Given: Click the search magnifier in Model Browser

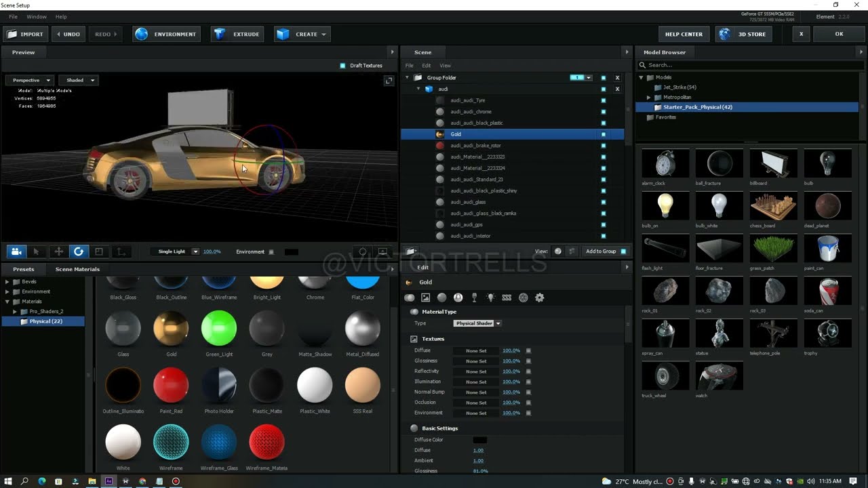Looking at the screenshot, I should click(x=643, y=65).
